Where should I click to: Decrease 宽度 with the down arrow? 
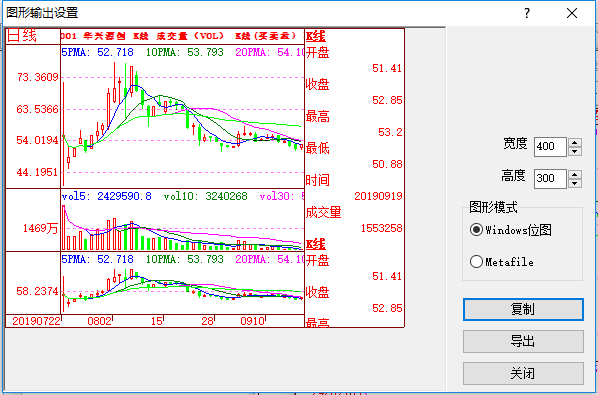click(x=575, y=151)
